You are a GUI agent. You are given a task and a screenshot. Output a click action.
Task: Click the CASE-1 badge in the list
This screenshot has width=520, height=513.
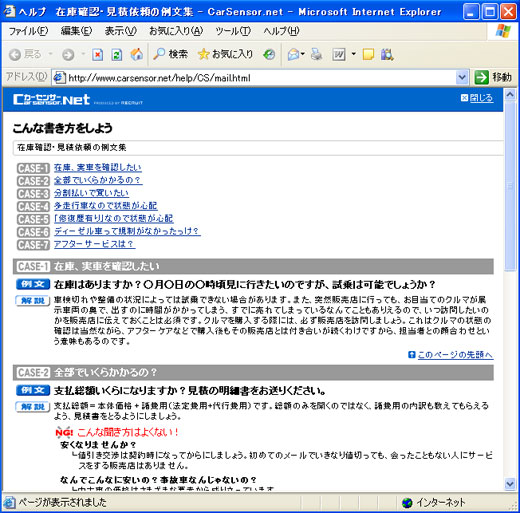pos(33,168)
